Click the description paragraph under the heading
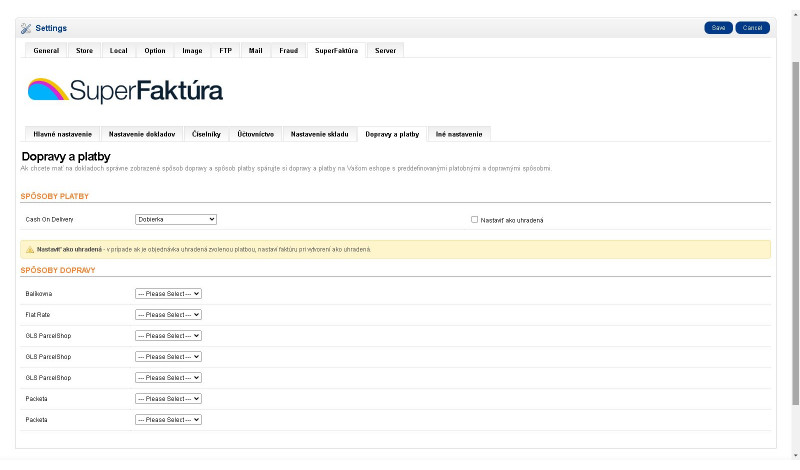The width and height of the screenshot is (800, 470). click(286, 168)
